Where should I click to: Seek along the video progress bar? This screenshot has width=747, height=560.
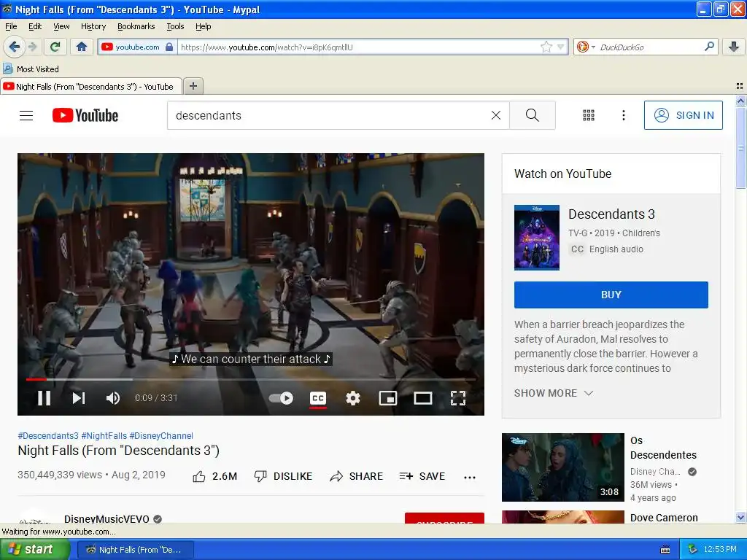coord(251,379)
